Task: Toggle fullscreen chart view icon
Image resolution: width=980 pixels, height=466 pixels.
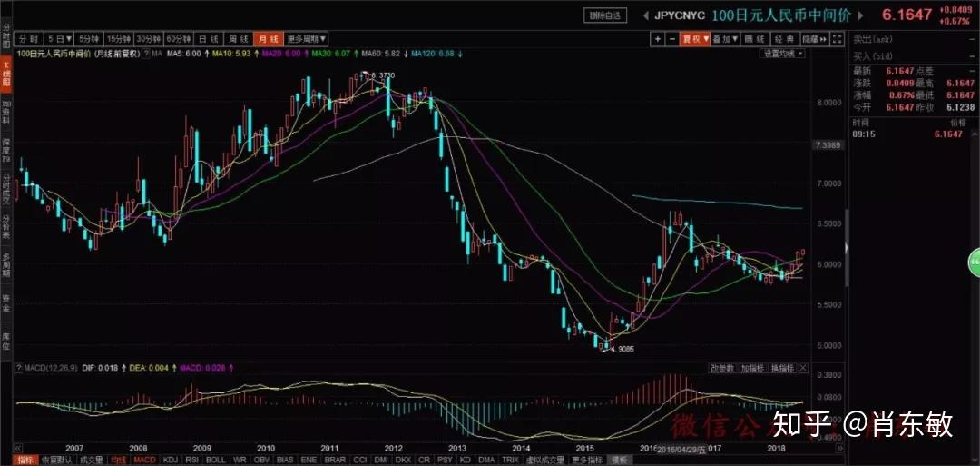Action: click(838, 39)
